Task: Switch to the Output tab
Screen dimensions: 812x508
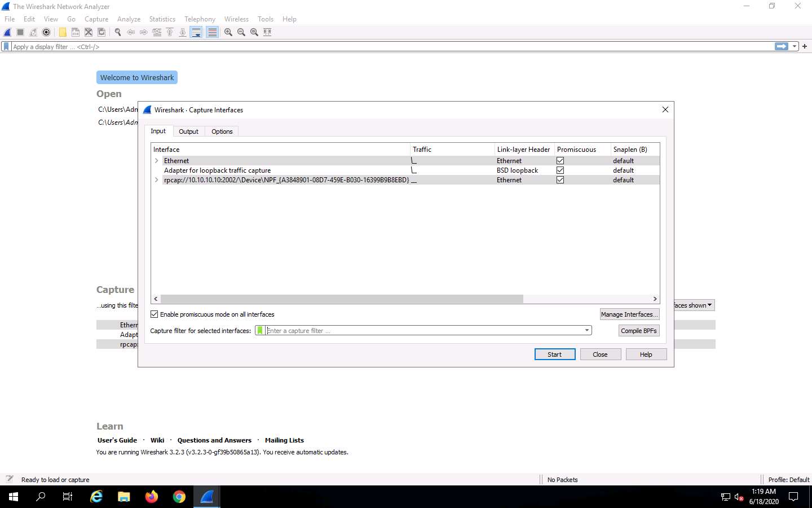Action: click(x=188, y=132)
